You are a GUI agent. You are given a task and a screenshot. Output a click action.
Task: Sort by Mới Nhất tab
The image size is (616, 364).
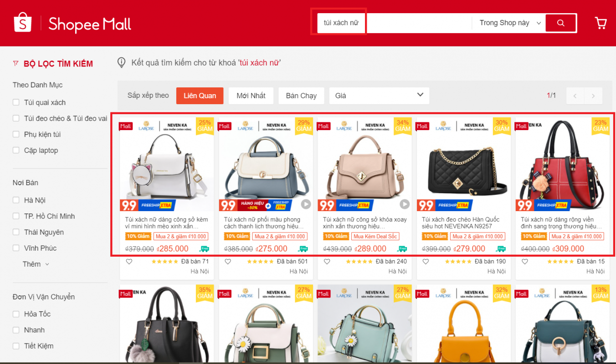click(x=251, y=96)
